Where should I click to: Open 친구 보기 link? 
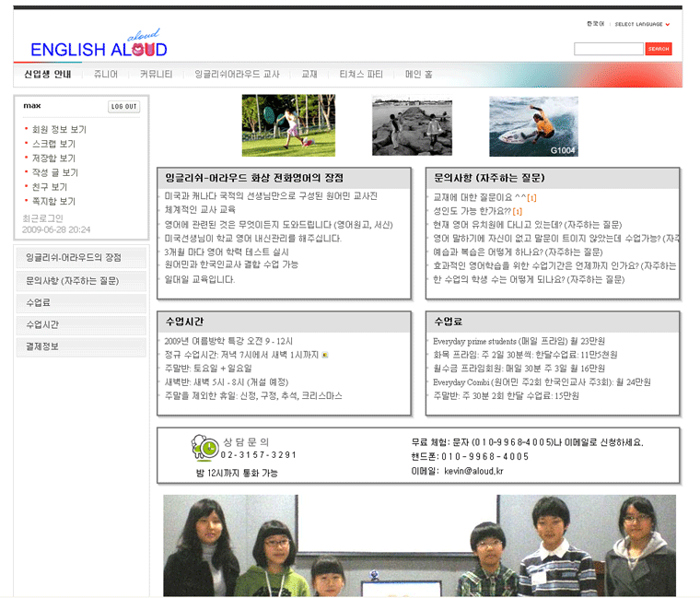(x=50, y=187)
